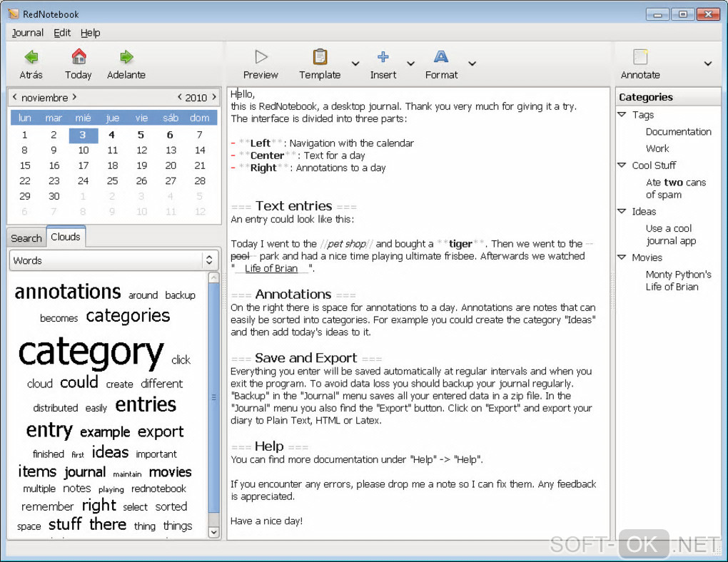Select 'Use a cool journal app' entry
Viewport: 728px width, 562px height.
coord(670,235)
